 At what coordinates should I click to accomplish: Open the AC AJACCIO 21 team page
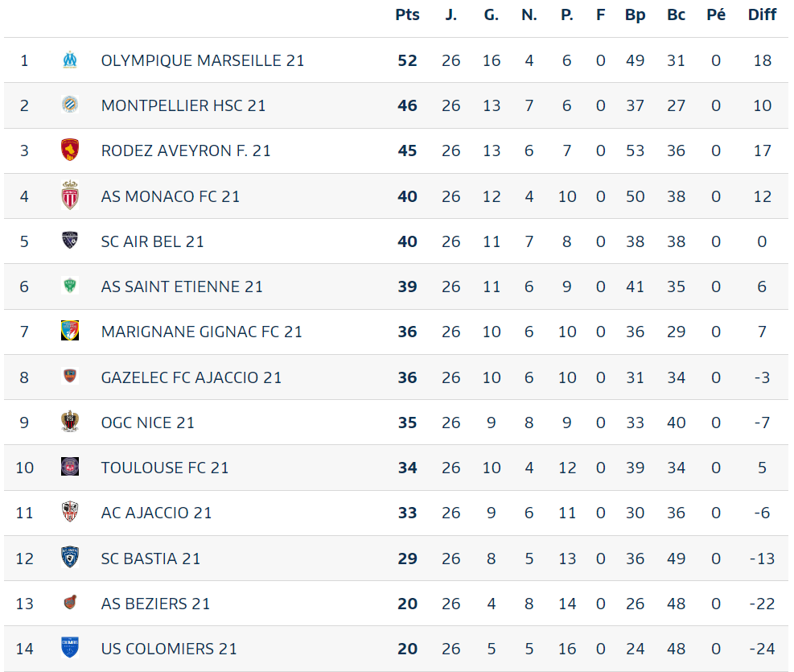click(157, 513)
